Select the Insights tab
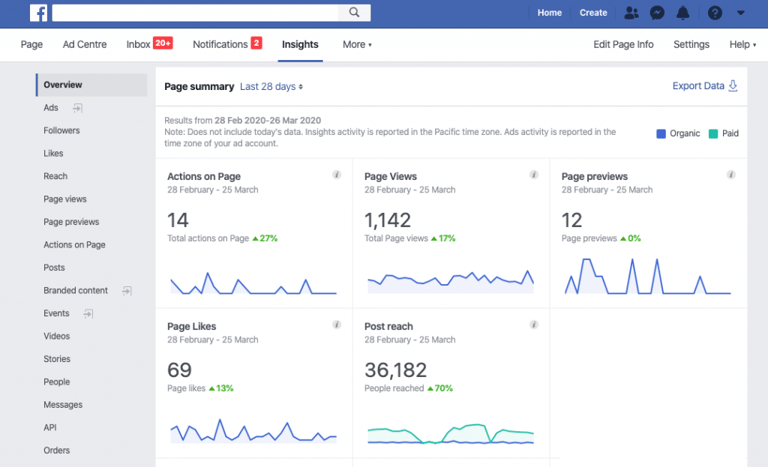The width and height of the screenshot is (768, 467). click(x=300, y=45)
